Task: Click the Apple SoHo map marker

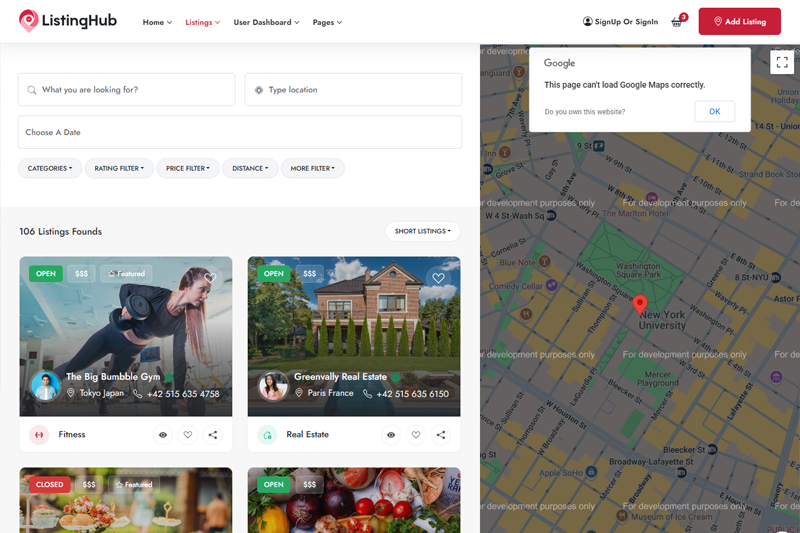Action: (x=591, y=471)
